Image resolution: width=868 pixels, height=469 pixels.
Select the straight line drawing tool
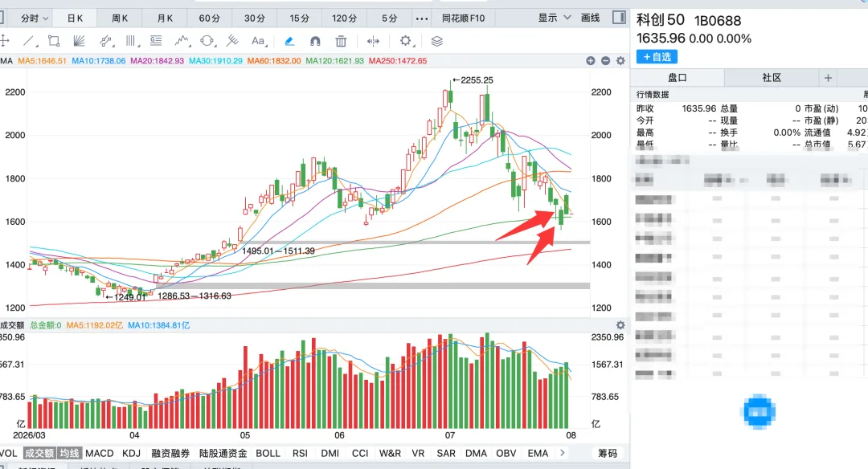point(28,41)
